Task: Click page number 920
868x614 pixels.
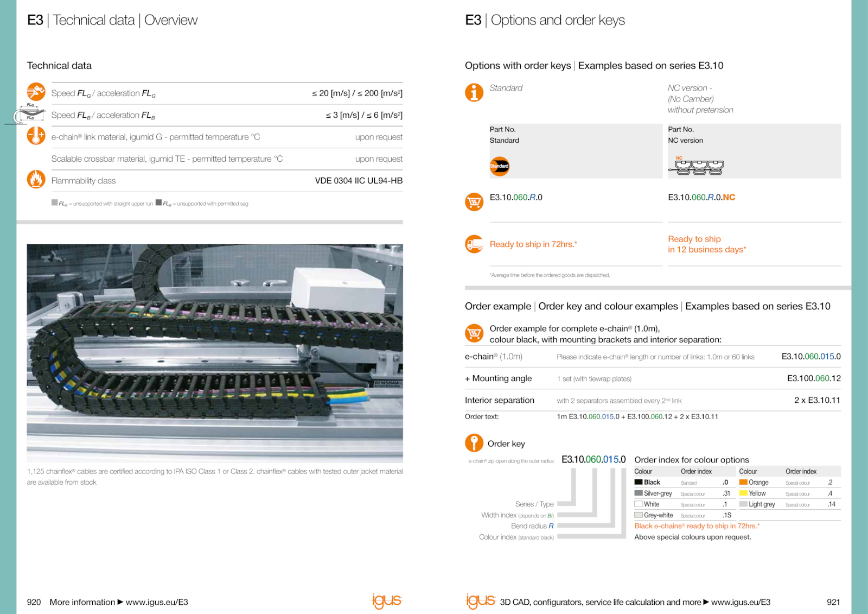Action: 34,602
